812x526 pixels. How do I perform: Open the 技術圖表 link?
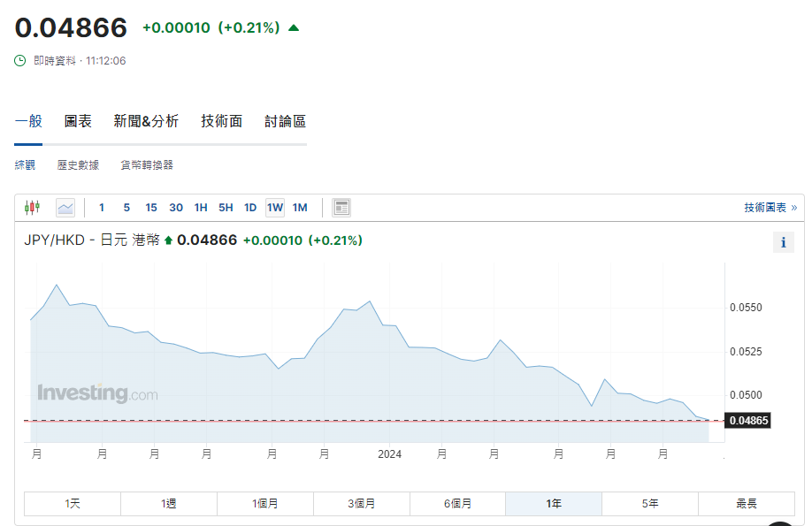click(x=770, y=208)
